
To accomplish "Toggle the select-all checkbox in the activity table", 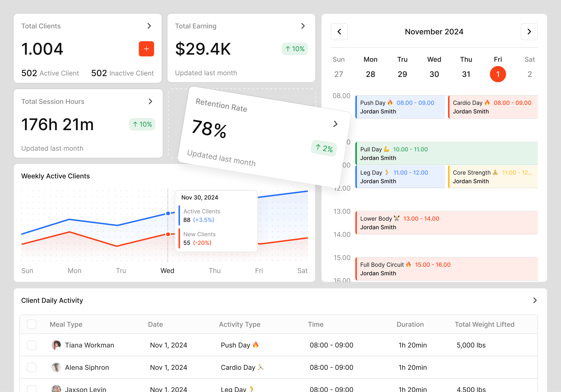I will (32, 324).
